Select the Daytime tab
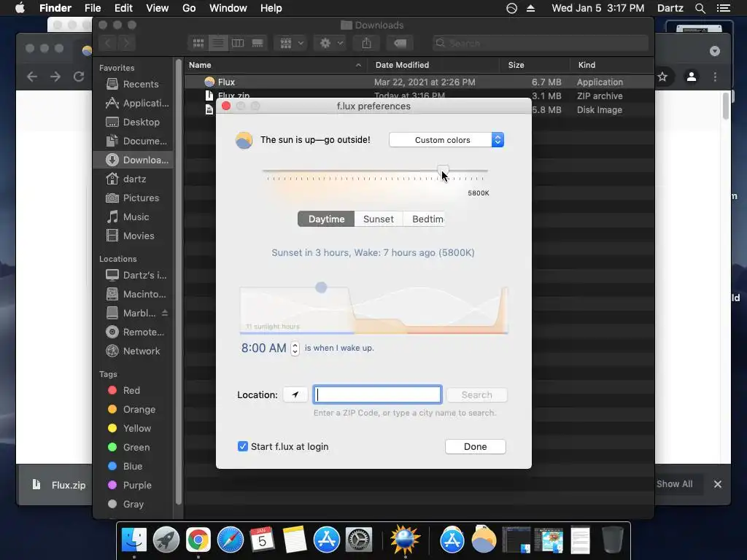The image size is (747, 560). 326,219
